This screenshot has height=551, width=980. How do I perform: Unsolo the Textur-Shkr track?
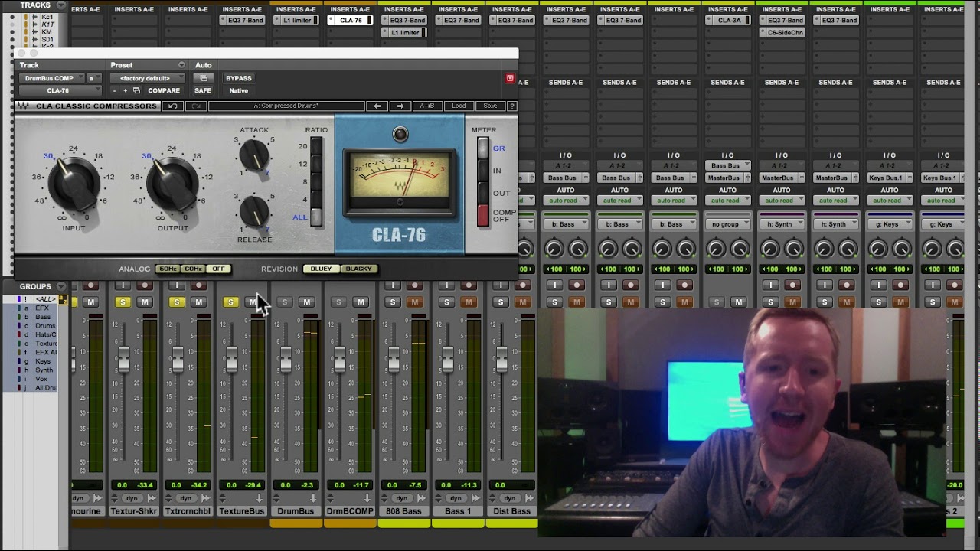[122, 302]
